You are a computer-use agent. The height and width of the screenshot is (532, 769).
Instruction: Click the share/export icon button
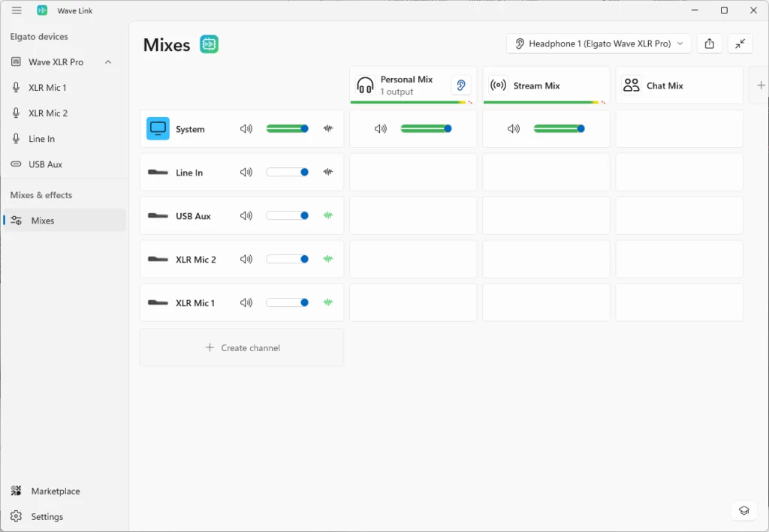(709, 44)
